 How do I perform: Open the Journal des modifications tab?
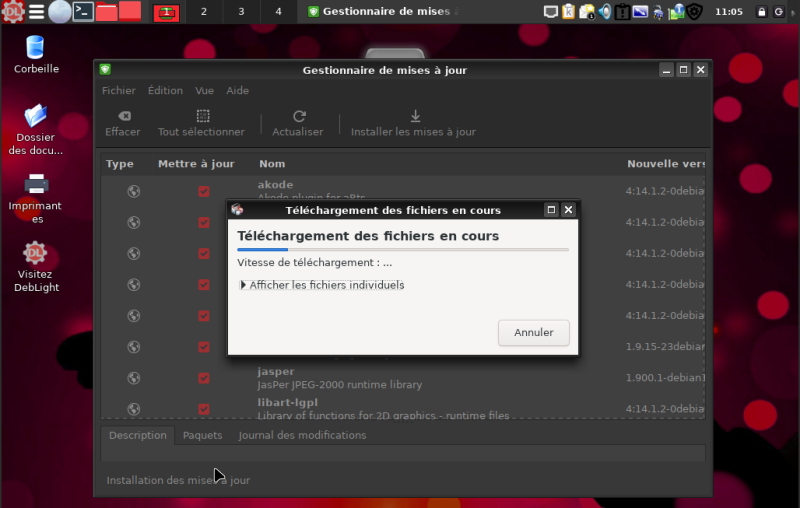(302, 436)
